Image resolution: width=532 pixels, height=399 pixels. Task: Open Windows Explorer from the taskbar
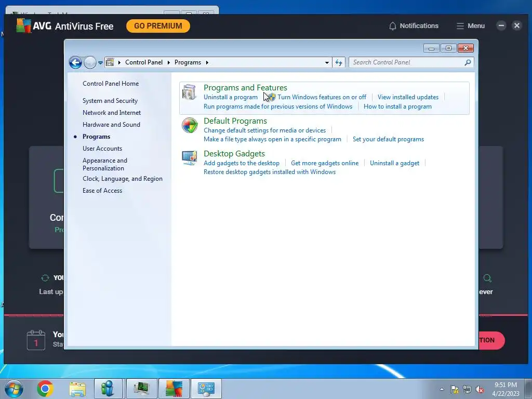pyautogui.click(x=77, y=389)
